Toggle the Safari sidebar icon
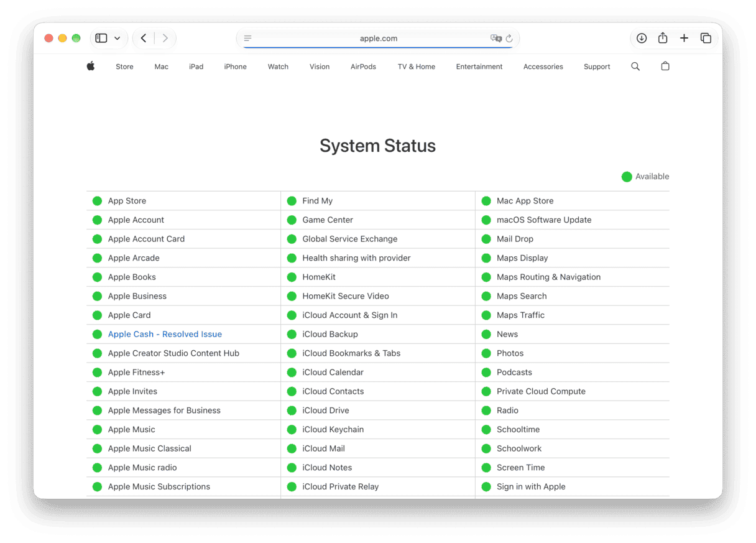 point(101,39)
